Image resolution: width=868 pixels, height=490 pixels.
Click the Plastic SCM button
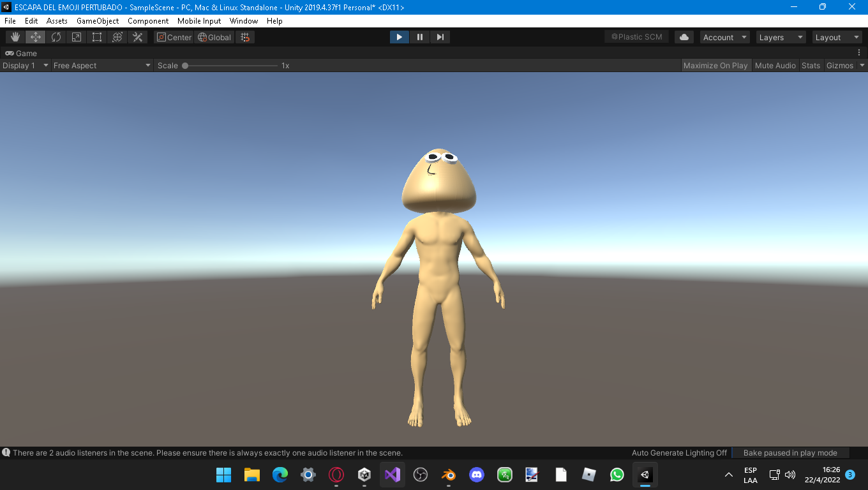(637, 37)
